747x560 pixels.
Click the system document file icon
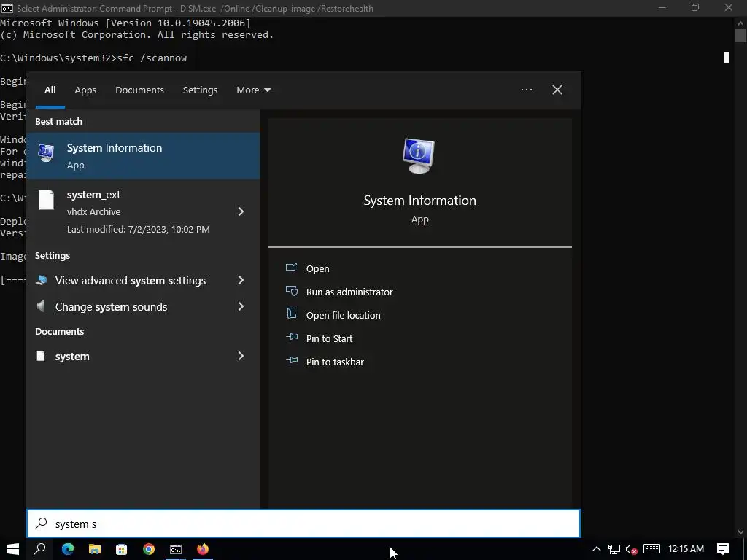point(41,356)
